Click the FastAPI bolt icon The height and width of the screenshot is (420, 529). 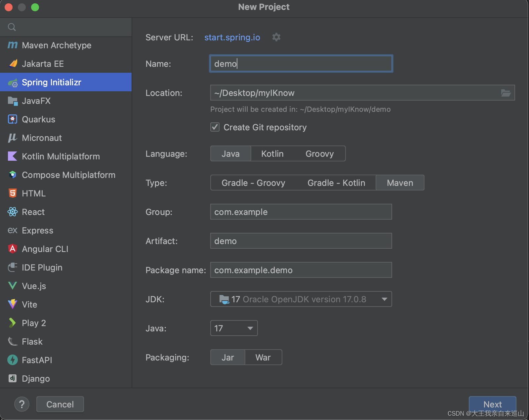pos(13,360)
